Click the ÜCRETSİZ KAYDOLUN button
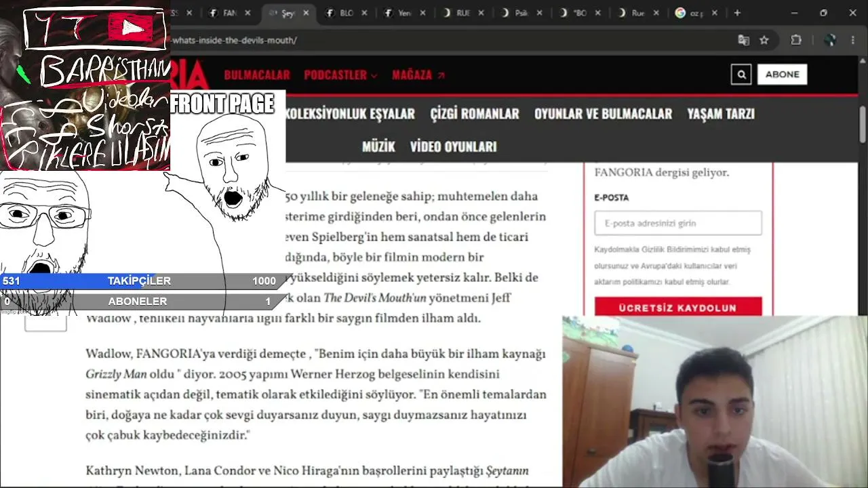Viewport: 868px width, 488px height. click(x=678, y=307)
